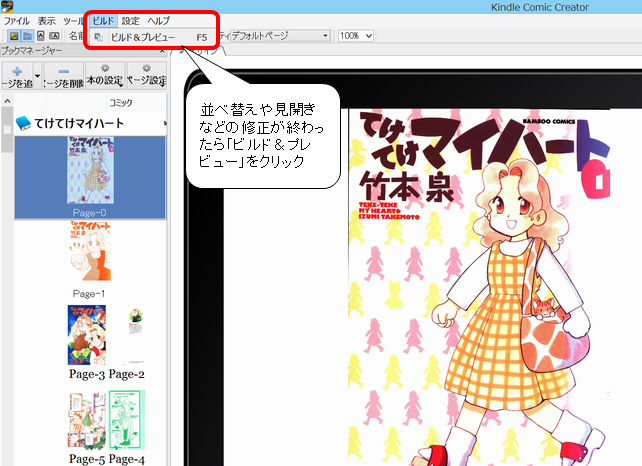Open the 設定 menu
The height and width of the screenshot is (466, 642).
pyautogui.click(x=131, y=21)
